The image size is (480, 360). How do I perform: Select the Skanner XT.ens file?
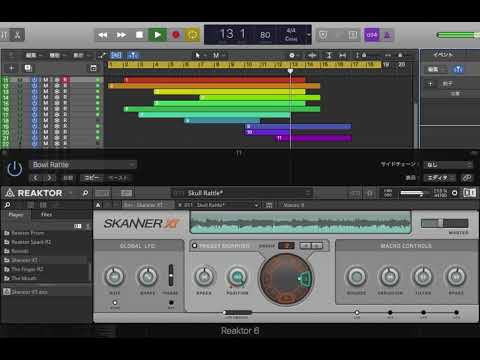tap(46, 292)
